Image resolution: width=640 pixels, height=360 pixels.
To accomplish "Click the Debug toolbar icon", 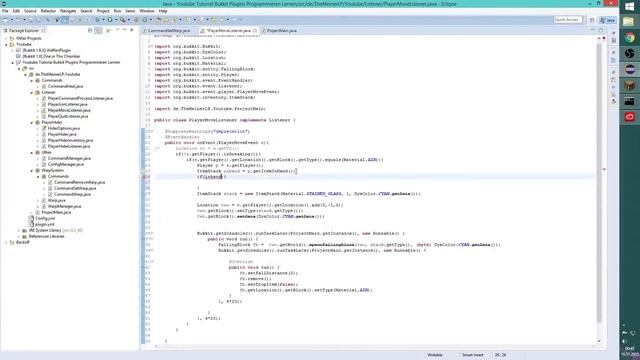I will 97,20.
